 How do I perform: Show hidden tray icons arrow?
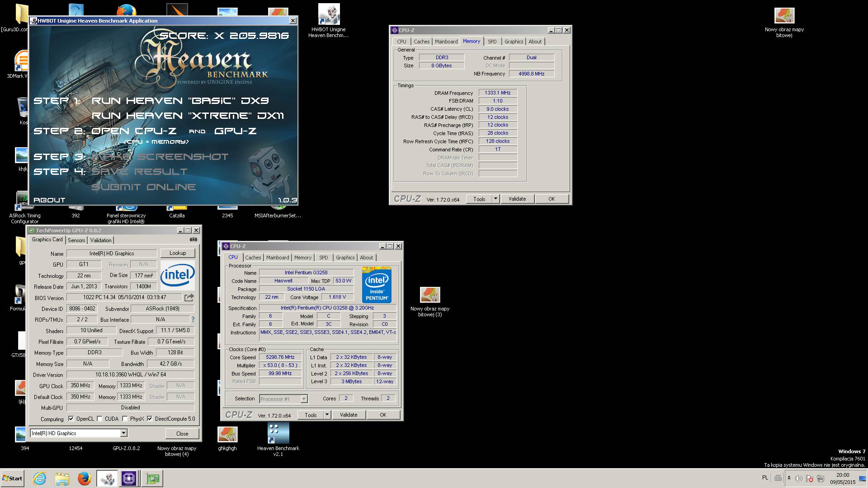click(x=789, y=478)
